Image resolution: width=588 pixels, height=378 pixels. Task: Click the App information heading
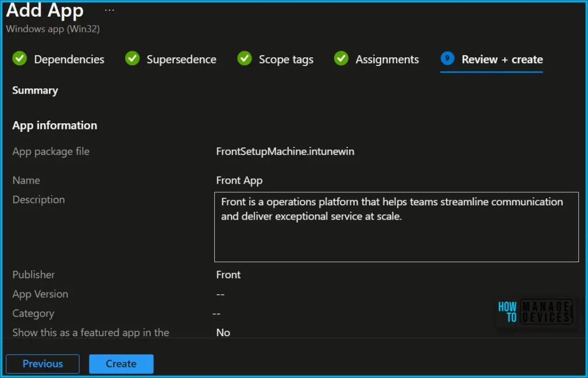click(55, 126)
